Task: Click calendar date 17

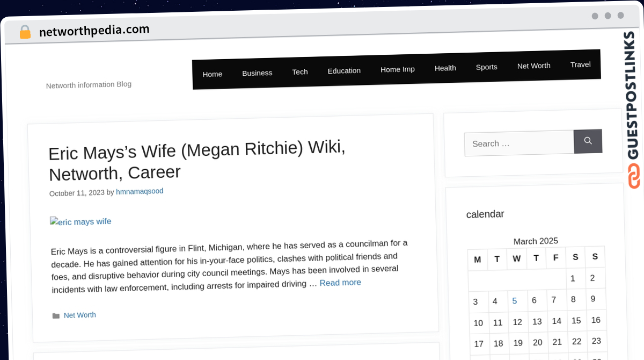Action: pyautogui.click(x=479, y=344)
